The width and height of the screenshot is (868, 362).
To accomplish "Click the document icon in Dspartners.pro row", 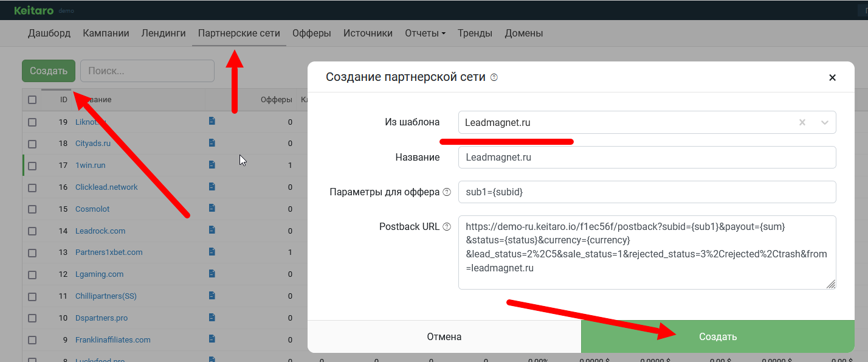I will (x=212, y=317).
